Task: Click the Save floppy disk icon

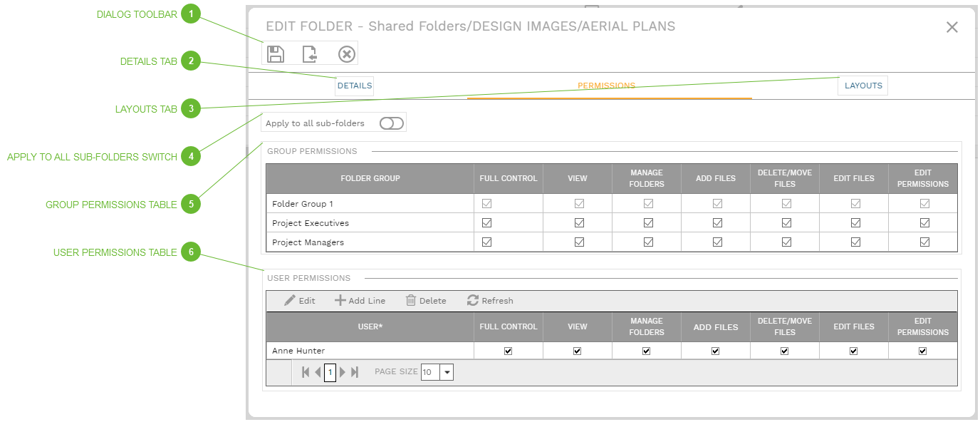Action: (x=276, y=54)
